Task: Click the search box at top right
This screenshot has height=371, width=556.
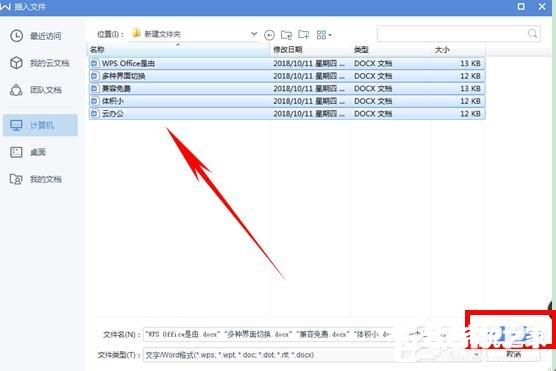Action: tap(458, 34)
